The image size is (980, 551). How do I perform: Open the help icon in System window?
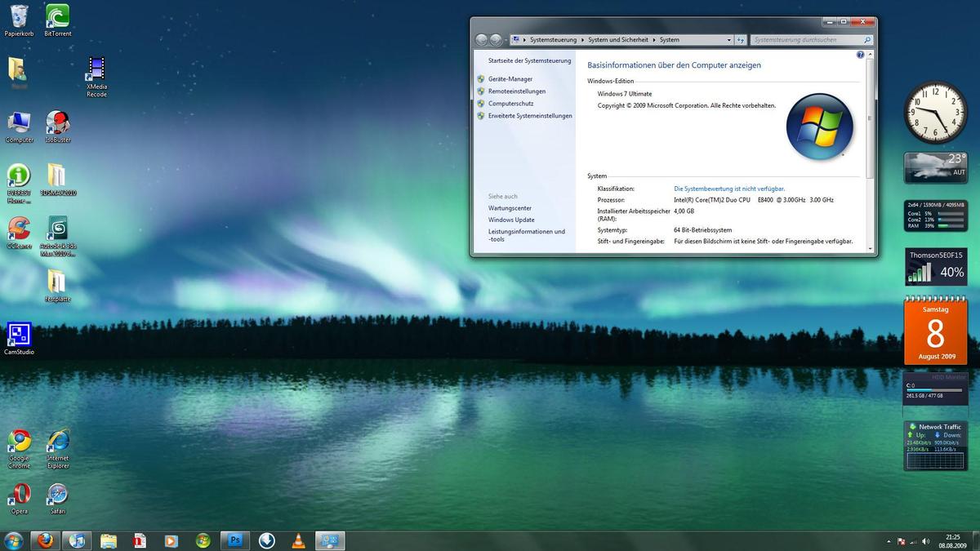[860, 55]
